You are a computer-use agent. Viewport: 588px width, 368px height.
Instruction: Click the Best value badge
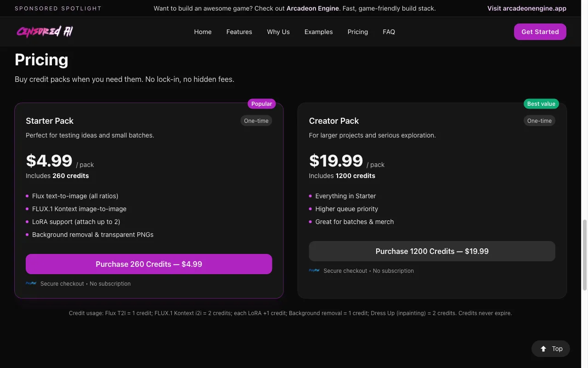pos(541,103)
